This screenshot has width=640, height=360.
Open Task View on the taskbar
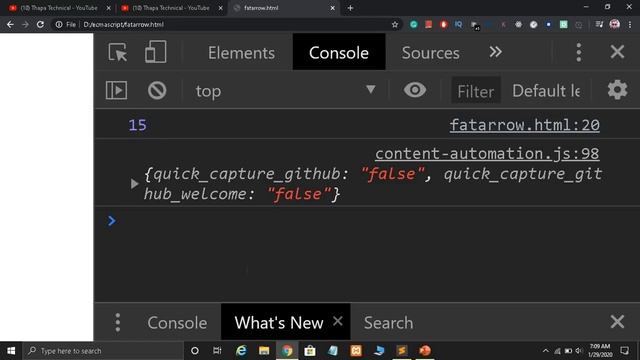217,351
